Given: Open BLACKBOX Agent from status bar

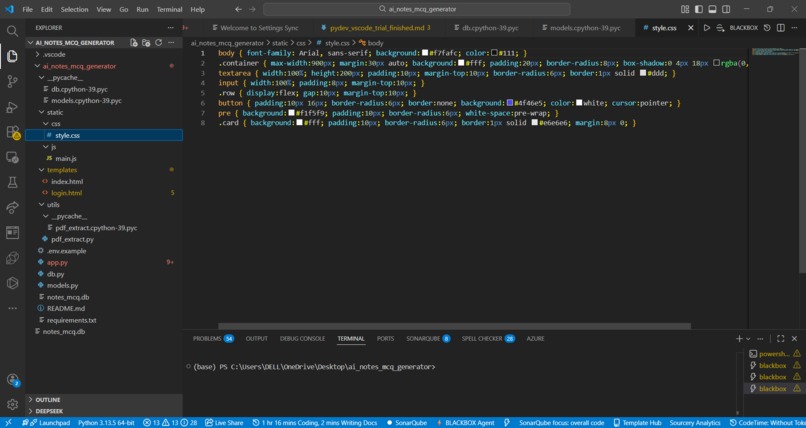Looking at the screenshot, I should 465,423.
